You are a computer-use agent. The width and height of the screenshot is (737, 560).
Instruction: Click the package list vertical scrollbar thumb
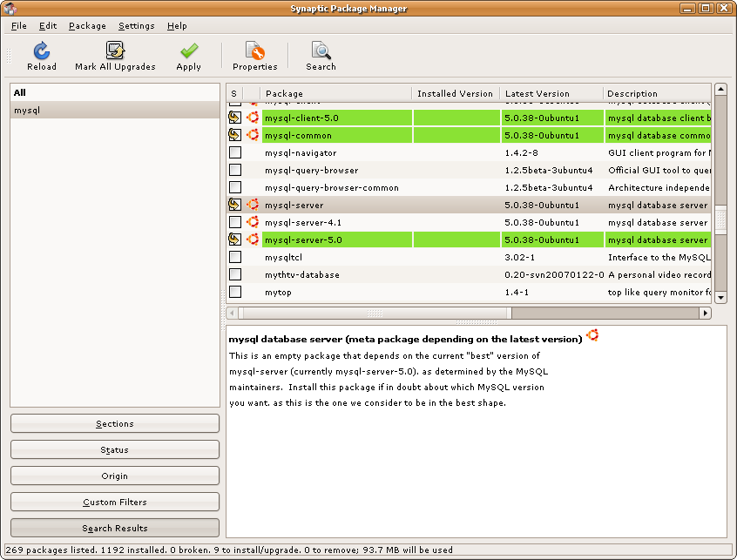point(720,219)
